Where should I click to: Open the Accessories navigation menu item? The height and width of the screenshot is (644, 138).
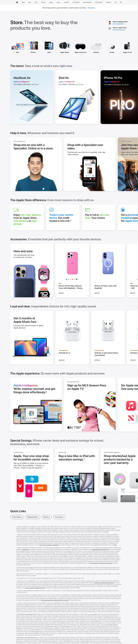(99, 2)
